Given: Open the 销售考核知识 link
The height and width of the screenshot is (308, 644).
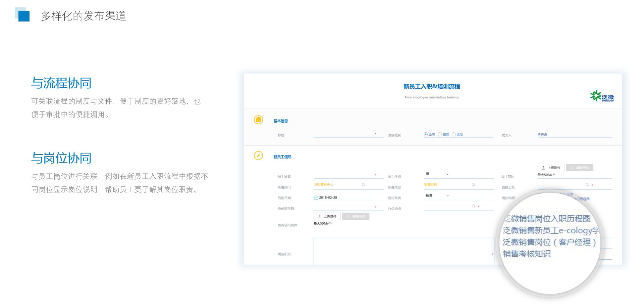Looking at the screenshot, I should tap(527, 254).
